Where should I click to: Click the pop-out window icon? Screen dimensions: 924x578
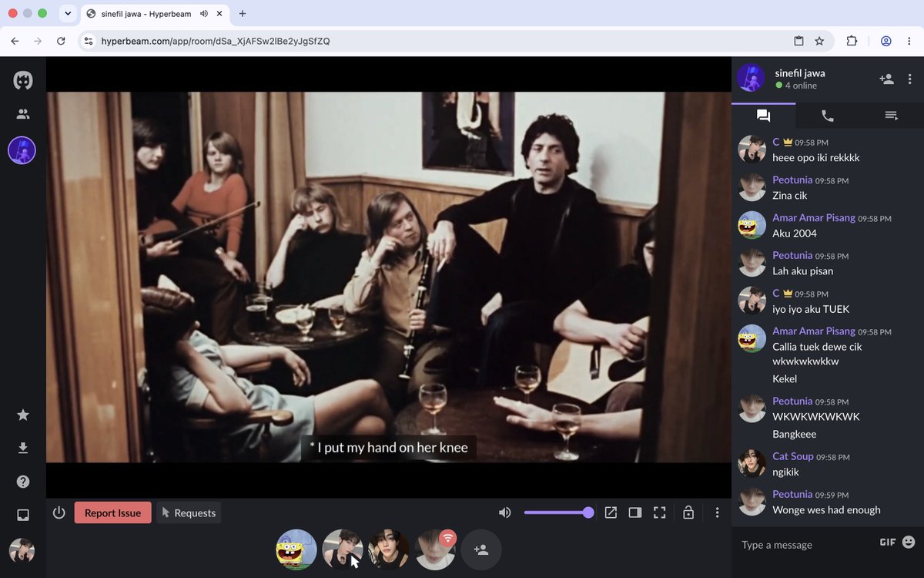point(611,512)
